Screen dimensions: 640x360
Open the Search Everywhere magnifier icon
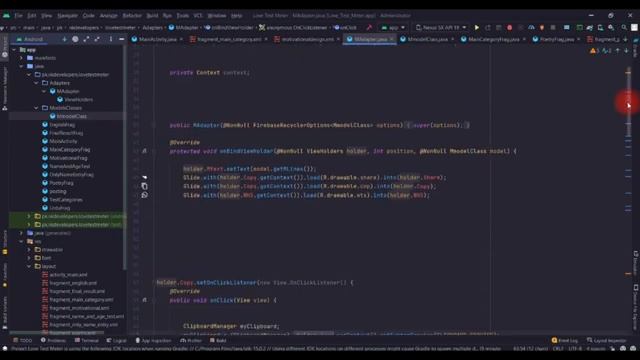(624, 28)
